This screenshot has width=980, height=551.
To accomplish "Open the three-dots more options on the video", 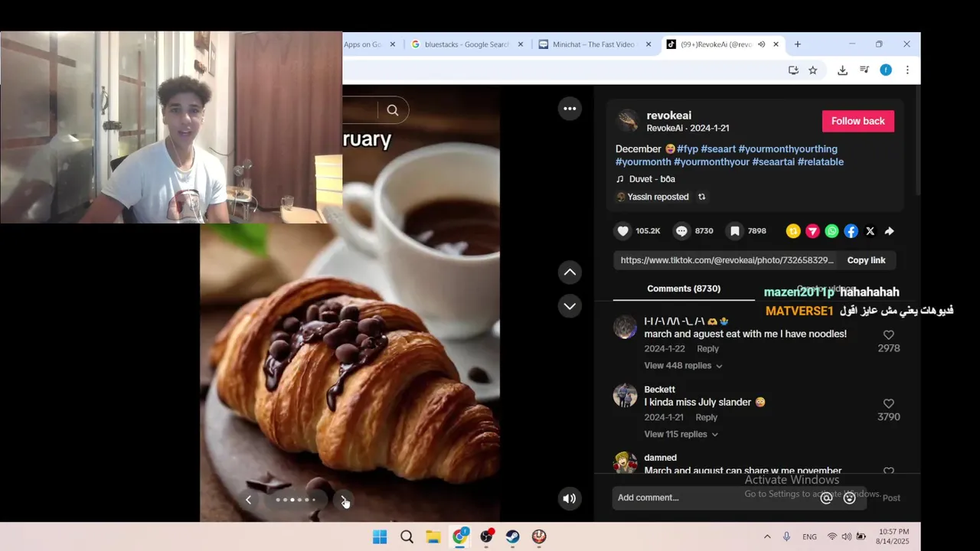I will click(570, 109).
